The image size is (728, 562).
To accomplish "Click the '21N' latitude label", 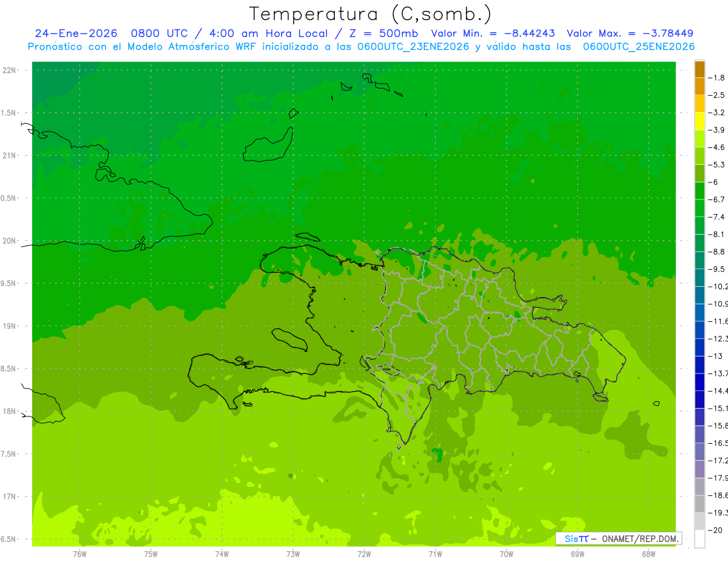I will tap(9, 156).
